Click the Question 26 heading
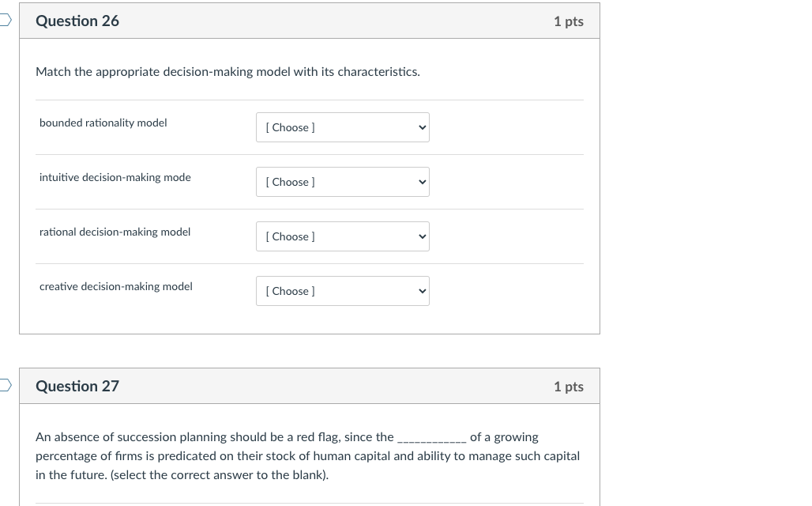 click(x=77, y=21)
